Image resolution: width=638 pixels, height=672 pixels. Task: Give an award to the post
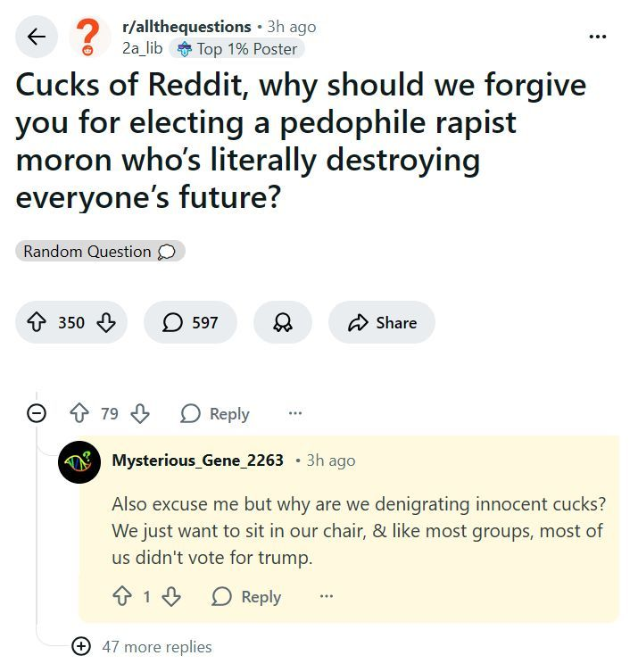click(x=283, y=322)
